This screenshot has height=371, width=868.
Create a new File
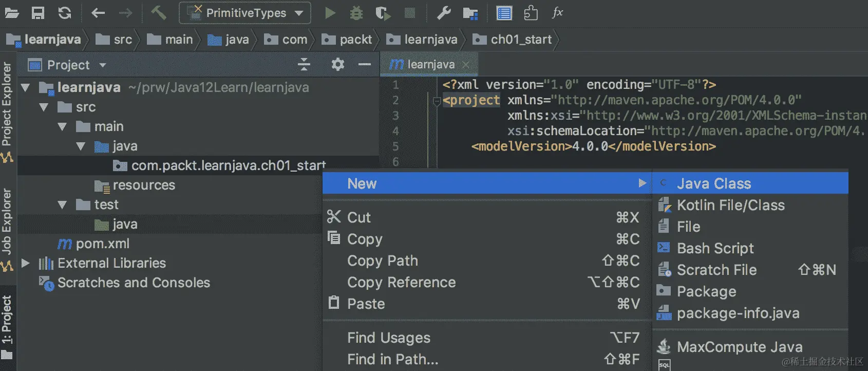(x=750, y=227)
